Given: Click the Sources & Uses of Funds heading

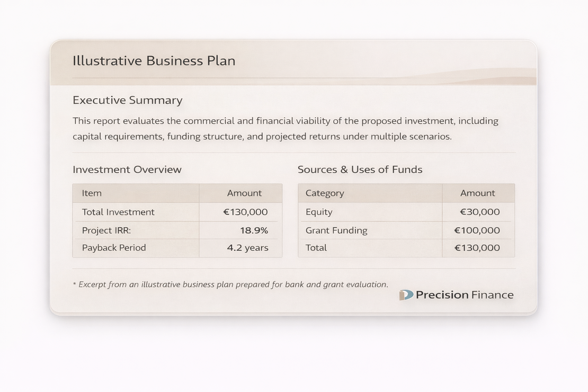Looking at the screenshot, I should click(x=360, y=170).
